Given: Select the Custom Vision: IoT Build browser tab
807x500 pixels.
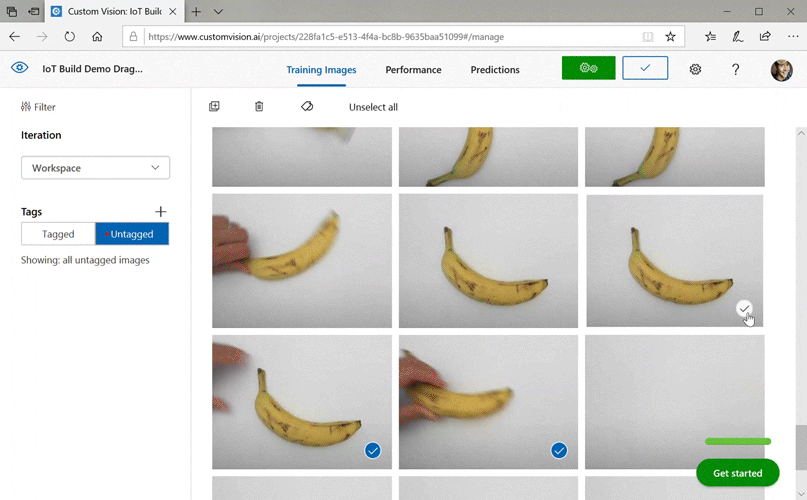Looking at the screenshot, I should point(114,11).
